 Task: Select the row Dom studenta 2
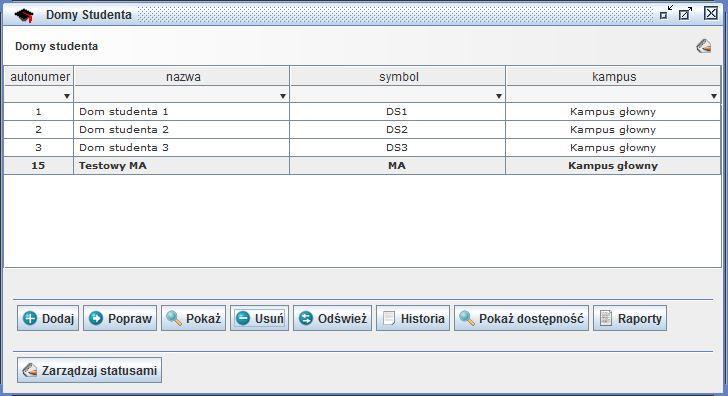click(362, 130)
